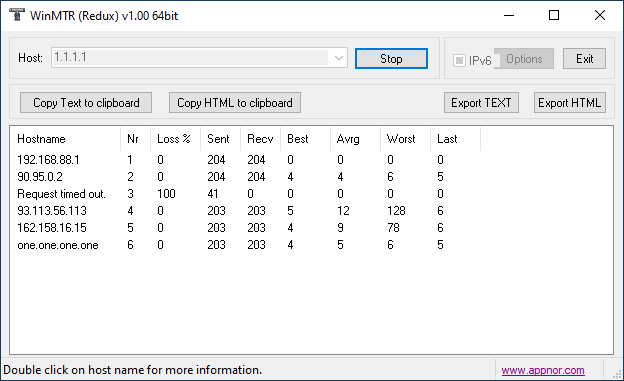The image size is (624, 381).
Task: Open the www.appnor.com link
Action: point(543,370)
